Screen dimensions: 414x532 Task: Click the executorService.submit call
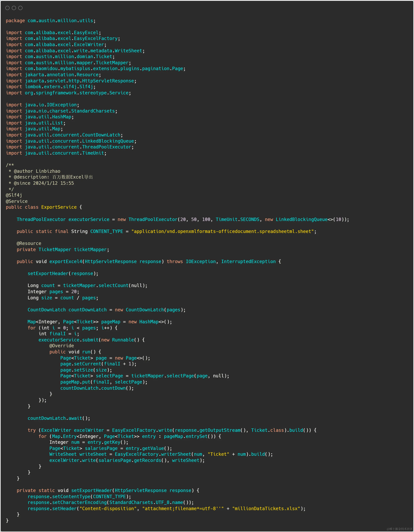[x=68, y=340]
